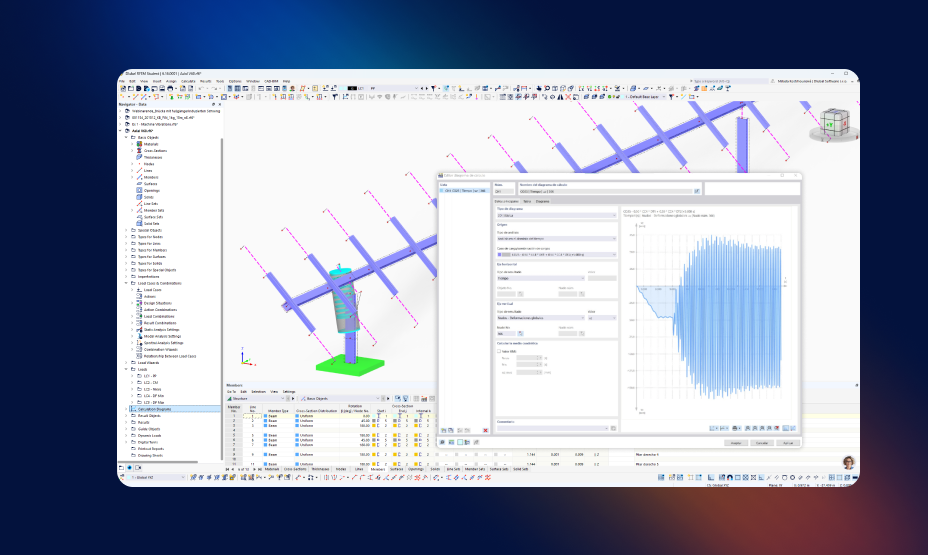Expand the Materials tree node

(132, 144)
